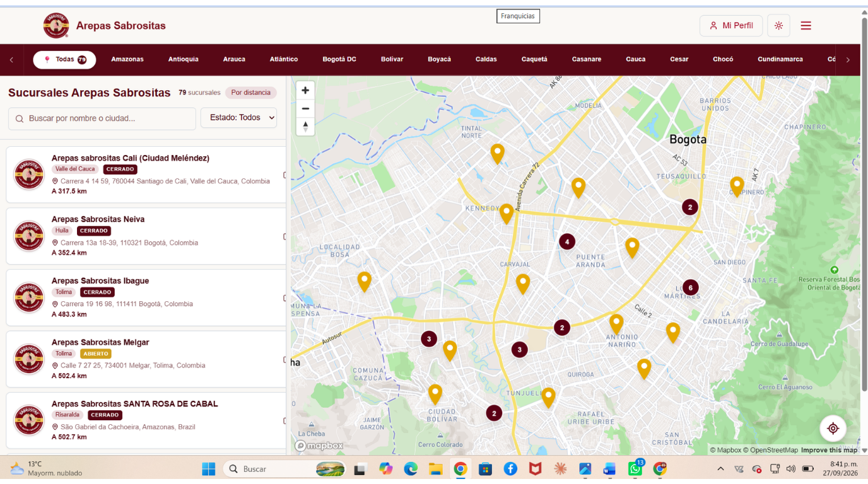The image size is (868, 484).
Task: Select the yellow pin above Ciudad Bolívar
Action: 435,395
